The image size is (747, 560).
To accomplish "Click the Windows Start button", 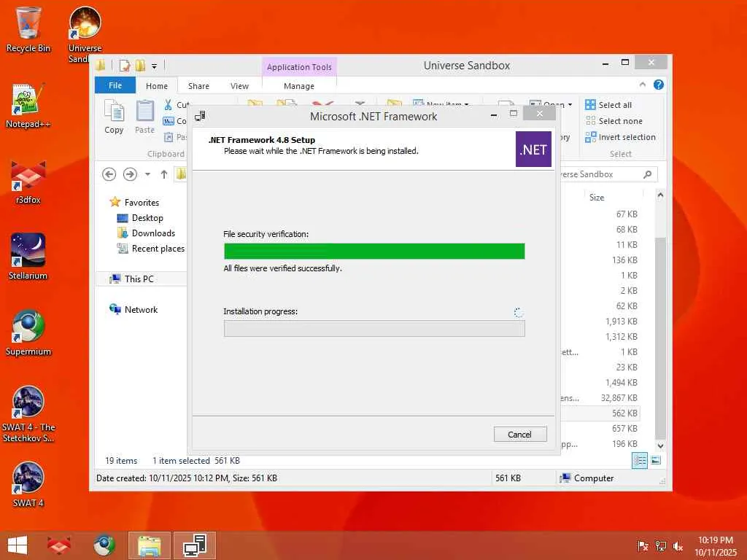I will (x=18, y=545).
